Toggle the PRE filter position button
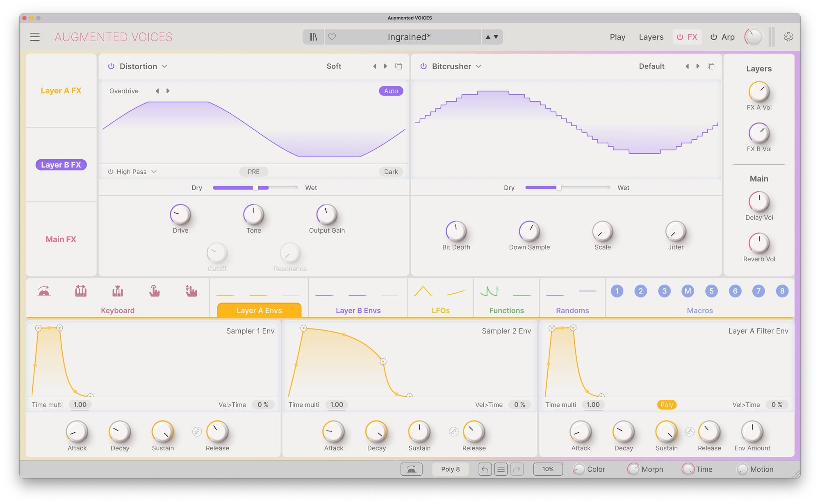Screen dimensions: 820x504 pyautogui.click(x=254, y=172)
